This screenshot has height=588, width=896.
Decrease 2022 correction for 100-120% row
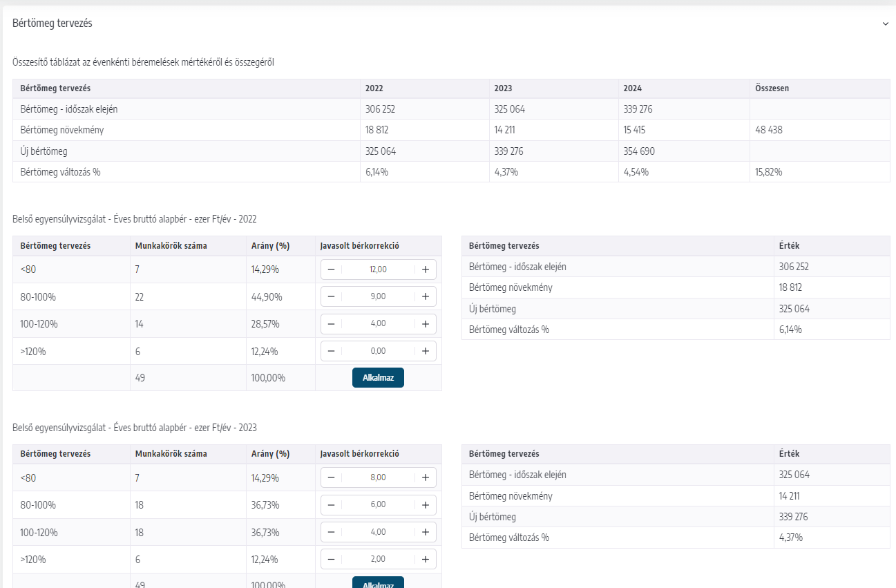[331, 323]
